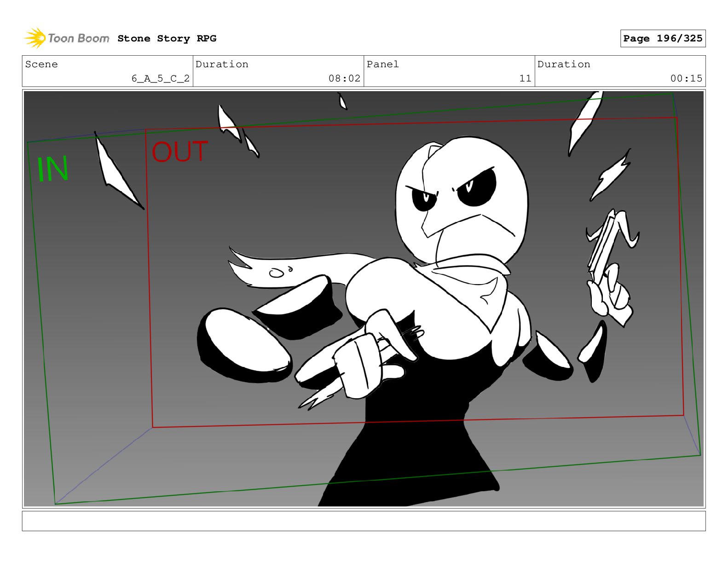Select the project title 'Stone Story RPG'
This screenshot has width=728, height=564.
(x=167, y=39)
